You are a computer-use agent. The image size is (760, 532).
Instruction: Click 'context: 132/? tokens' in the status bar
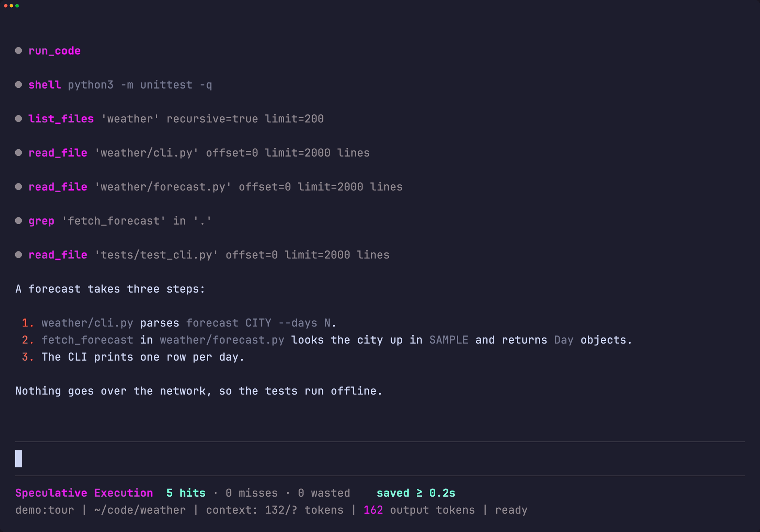[275, 510]
